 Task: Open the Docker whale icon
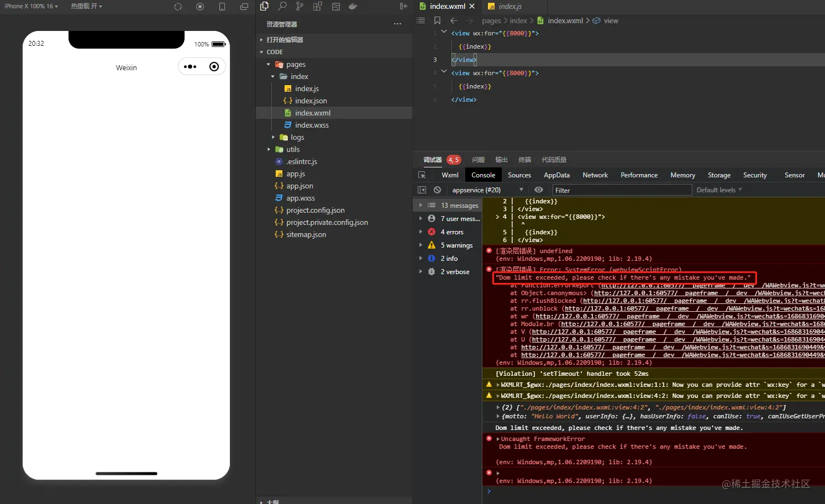pyautogui.click(x=353, y=6)
